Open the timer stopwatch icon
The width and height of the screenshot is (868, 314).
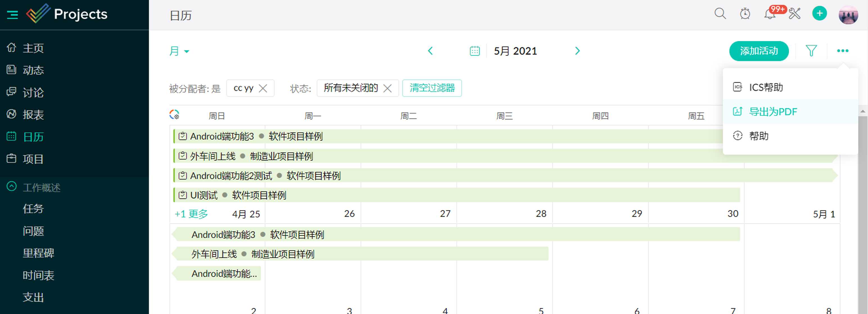pyautogui.click(x=745, y=14)
